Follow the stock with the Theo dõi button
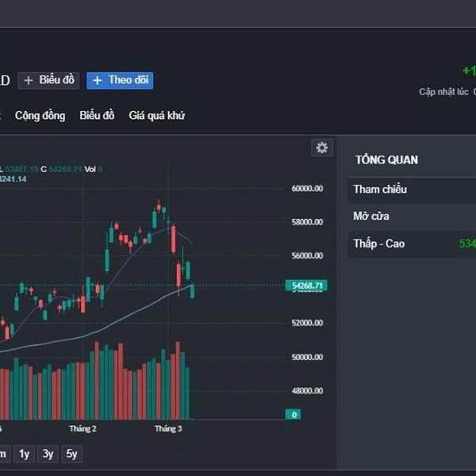476x476 pixels. click(120, 80)
